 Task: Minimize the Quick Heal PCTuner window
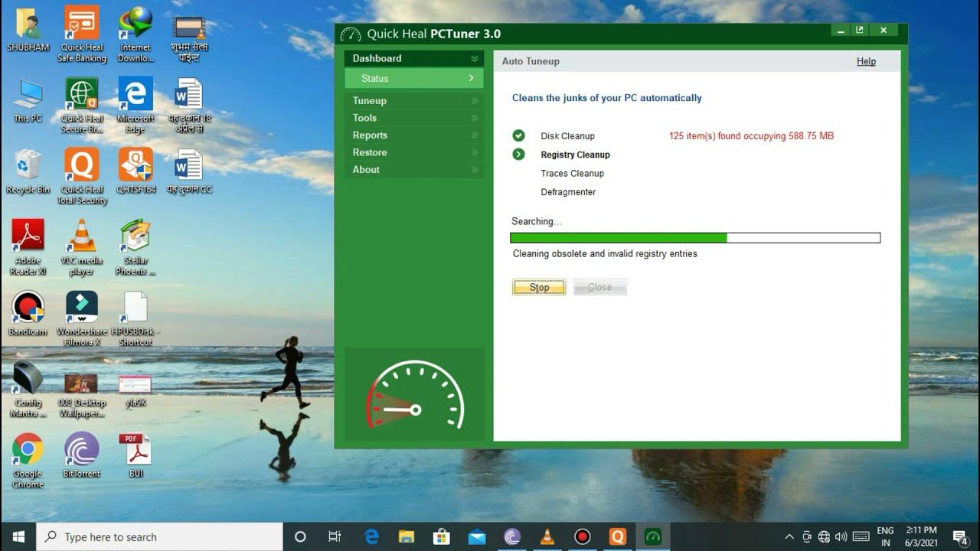[x=841, y=31]
